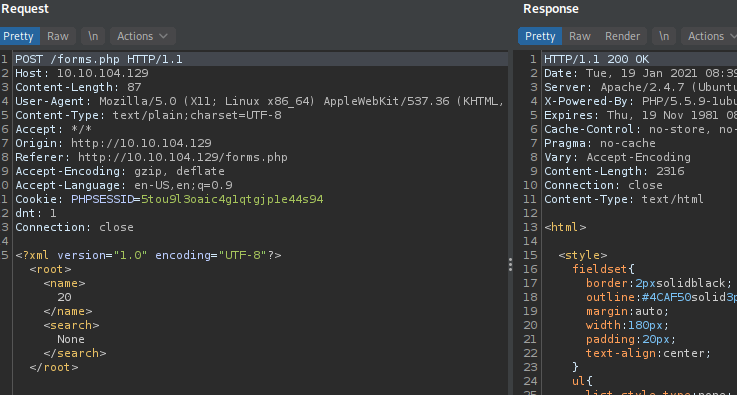Toggle \n display in Request pane
The width and height of the screenshot is (737, 395).
pos(93,36)
